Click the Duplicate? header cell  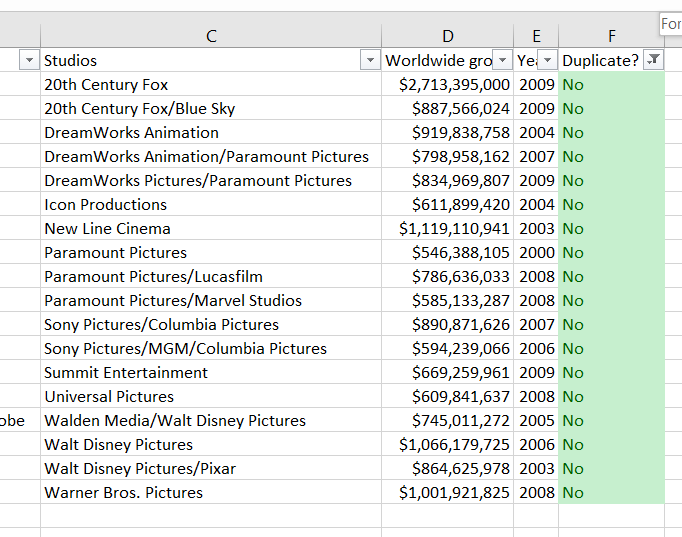pyautogui.click(x=612, y=60)
